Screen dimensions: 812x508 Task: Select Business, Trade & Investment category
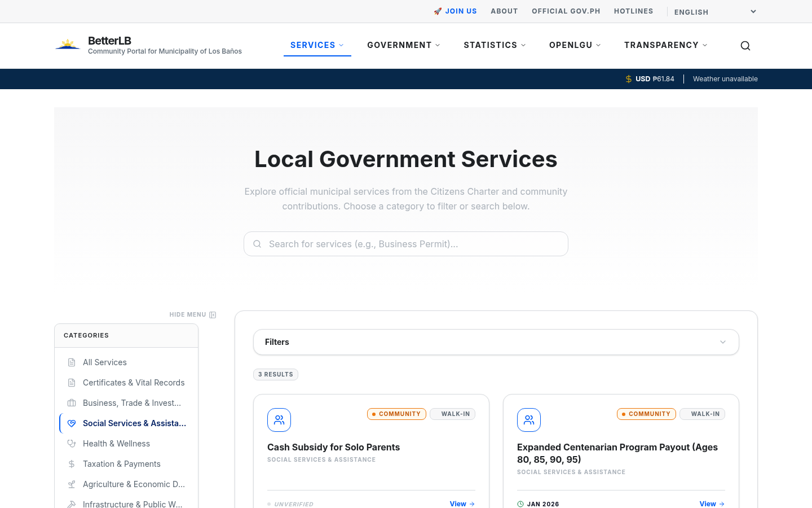[x=126, y=403]
